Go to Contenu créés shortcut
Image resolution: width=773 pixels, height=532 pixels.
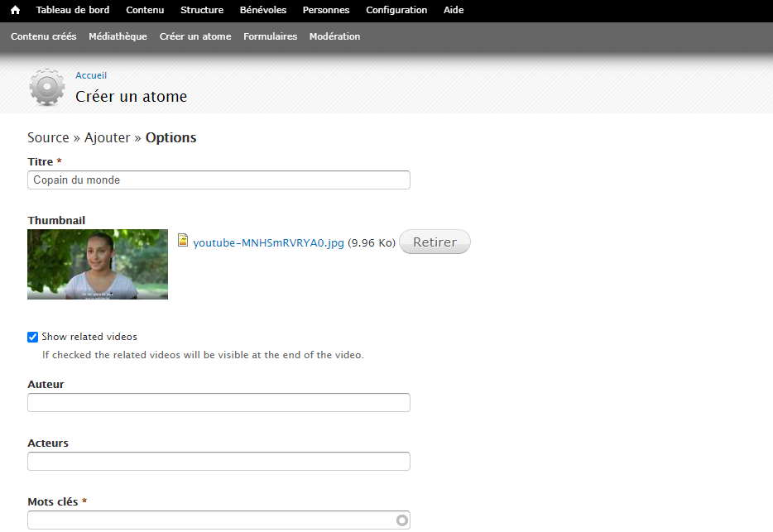point(44,36)
